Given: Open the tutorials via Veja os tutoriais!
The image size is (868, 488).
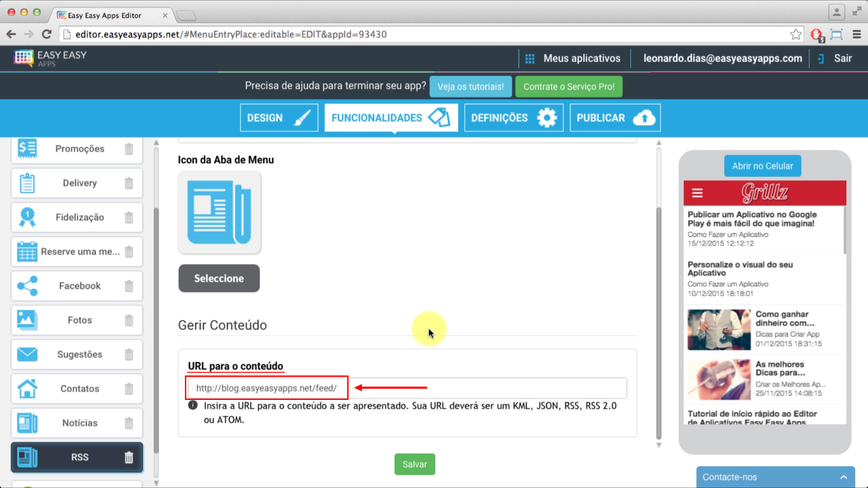Looking at the screenshot, I should click(x=470, y=86).
